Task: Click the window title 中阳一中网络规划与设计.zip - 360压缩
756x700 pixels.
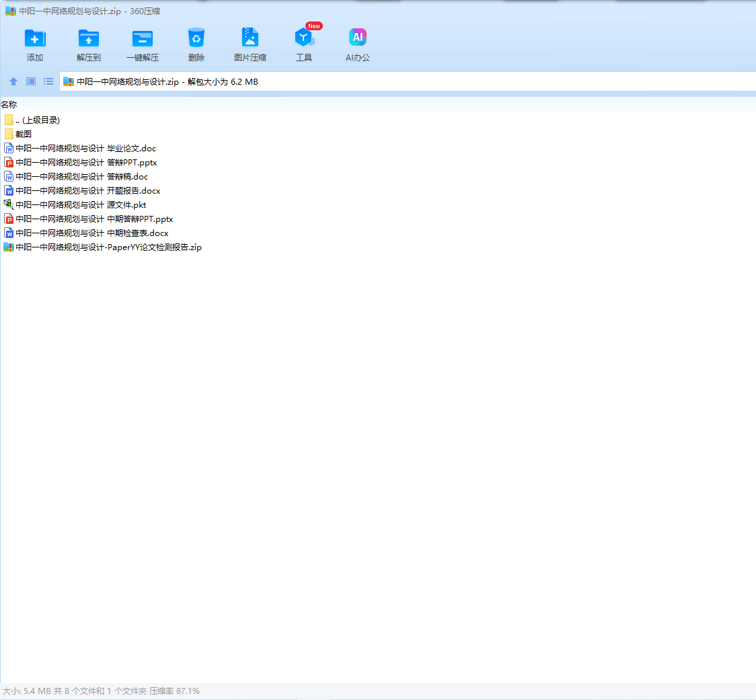Action: click(89, 11)
